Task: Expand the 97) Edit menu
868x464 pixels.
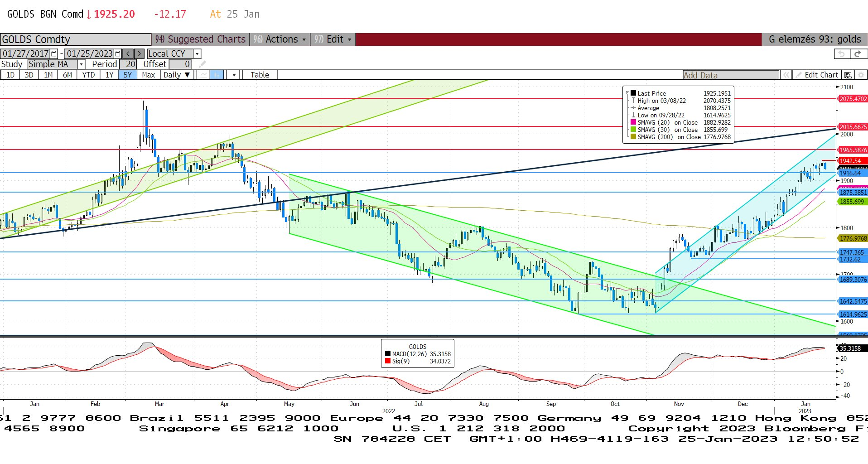Action: [x=333, y=39]
